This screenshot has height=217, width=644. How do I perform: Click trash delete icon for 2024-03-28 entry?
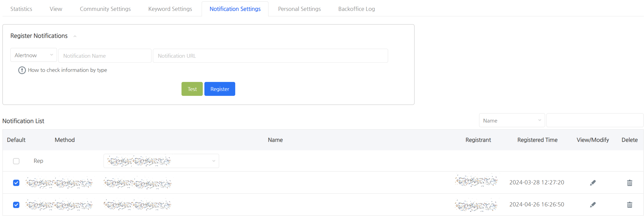(x=629, y=183)
